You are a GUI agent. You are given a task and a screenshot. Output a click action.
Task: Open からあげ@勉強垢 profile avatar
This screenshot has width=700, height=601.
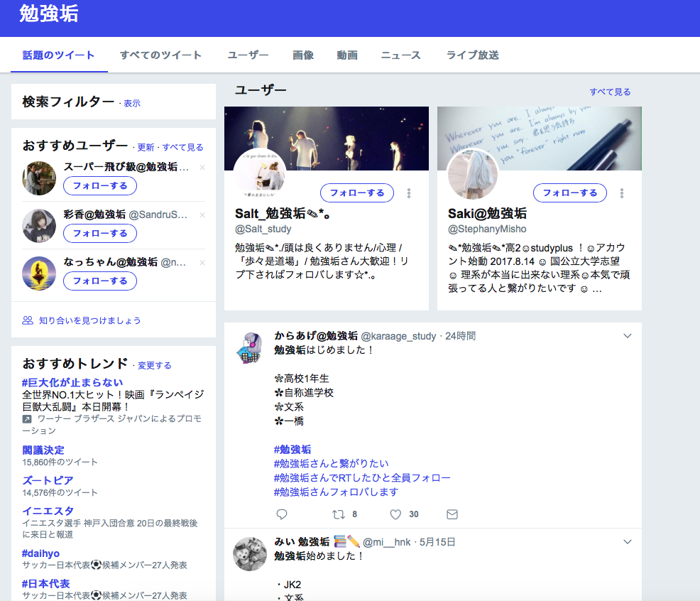coord(250,348)
